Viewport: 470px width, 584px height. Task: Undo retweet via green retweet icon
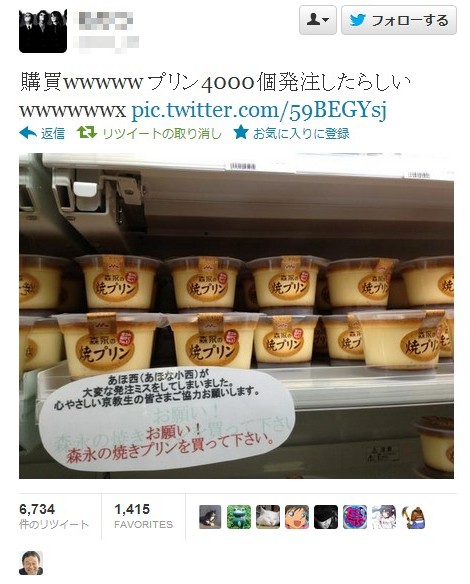click(87, 132)
